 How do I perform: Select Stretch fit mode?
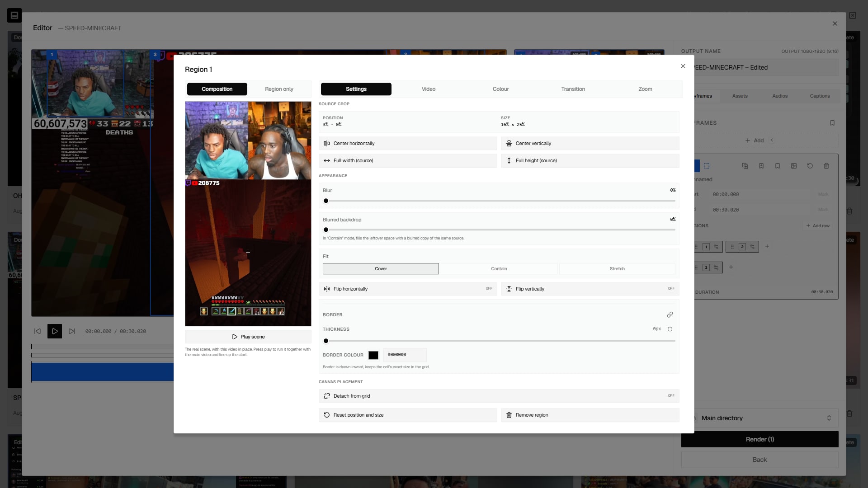617,269
